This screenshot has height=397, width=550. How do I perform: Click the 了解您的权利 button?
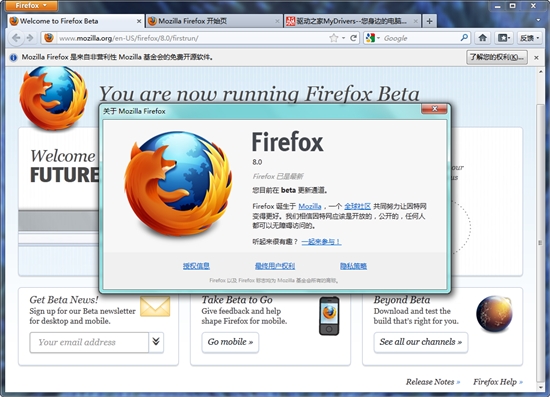coord(496,57)
